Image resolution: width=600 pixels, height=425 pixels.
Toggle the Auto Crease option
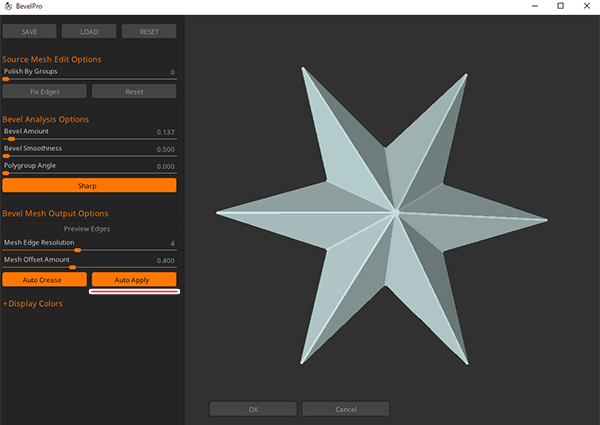[43, 280]
